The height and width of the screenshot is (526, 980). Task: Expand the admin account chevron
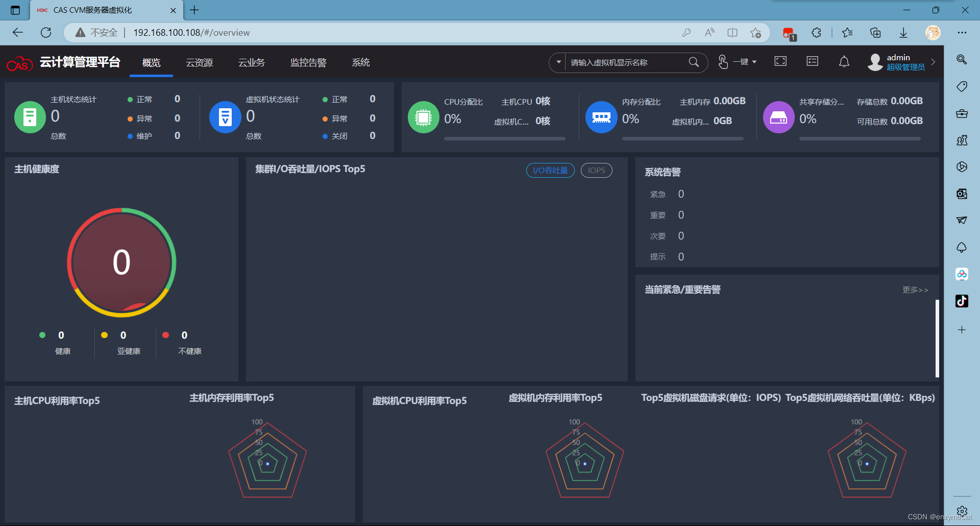(x=933, y=62)
